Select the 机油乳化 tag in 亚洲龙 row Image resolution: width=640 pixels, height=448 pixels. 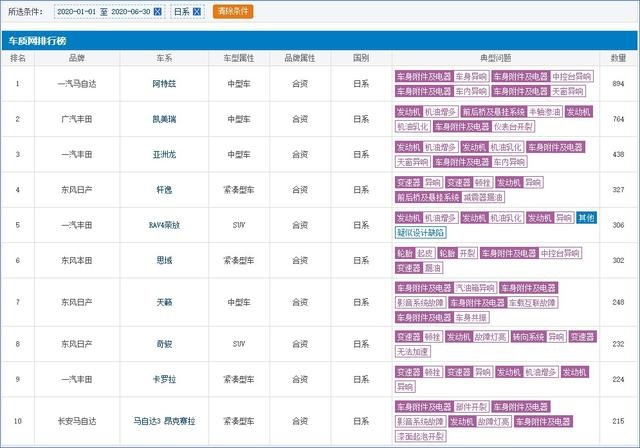pyautogui.click(x=505, y=147)
